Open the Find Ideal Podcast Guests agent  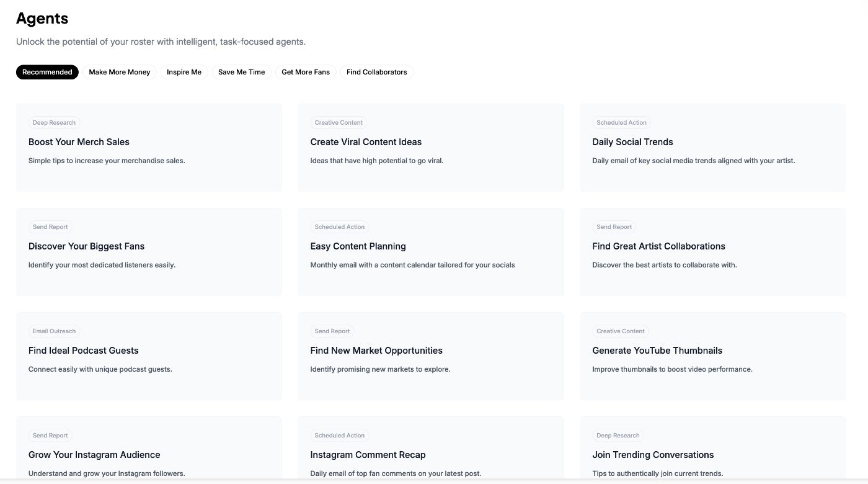(149, 356)
